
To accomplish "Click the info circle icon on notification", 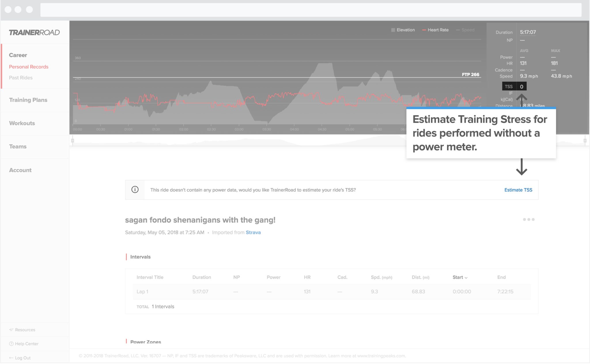I will pos(135,189).
